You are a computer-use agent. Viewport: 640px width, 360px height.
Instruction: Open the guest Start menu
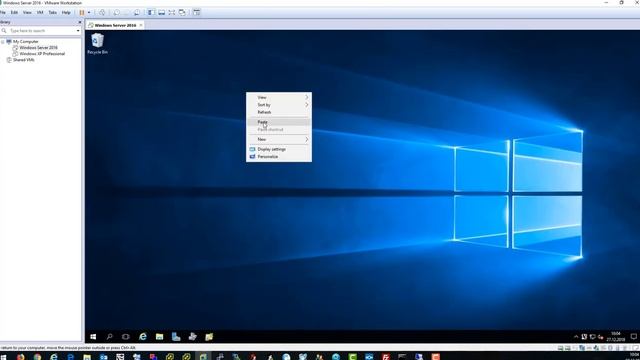coord(93,337)
